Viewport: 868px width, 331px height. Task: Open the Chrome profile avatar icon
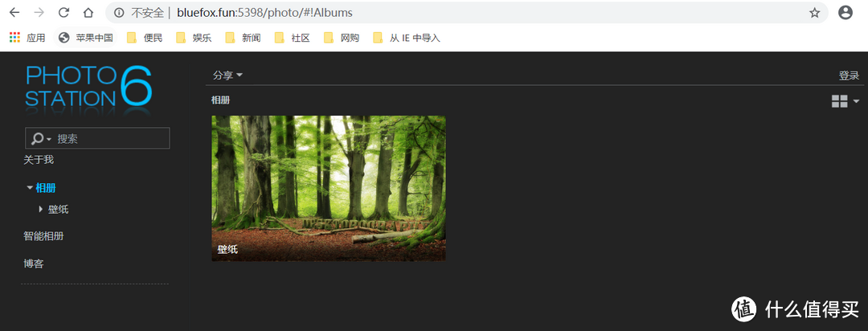[x=845, y=13]
